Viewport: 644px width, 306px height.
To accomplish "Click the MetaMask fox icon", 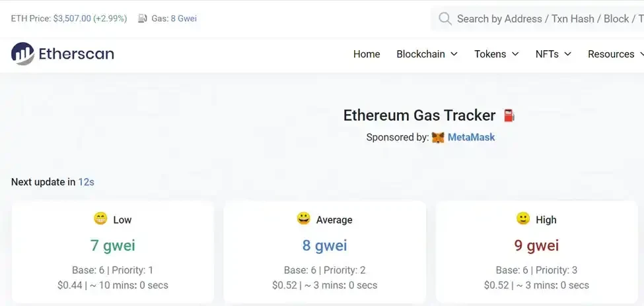I will tap(438, 138).
